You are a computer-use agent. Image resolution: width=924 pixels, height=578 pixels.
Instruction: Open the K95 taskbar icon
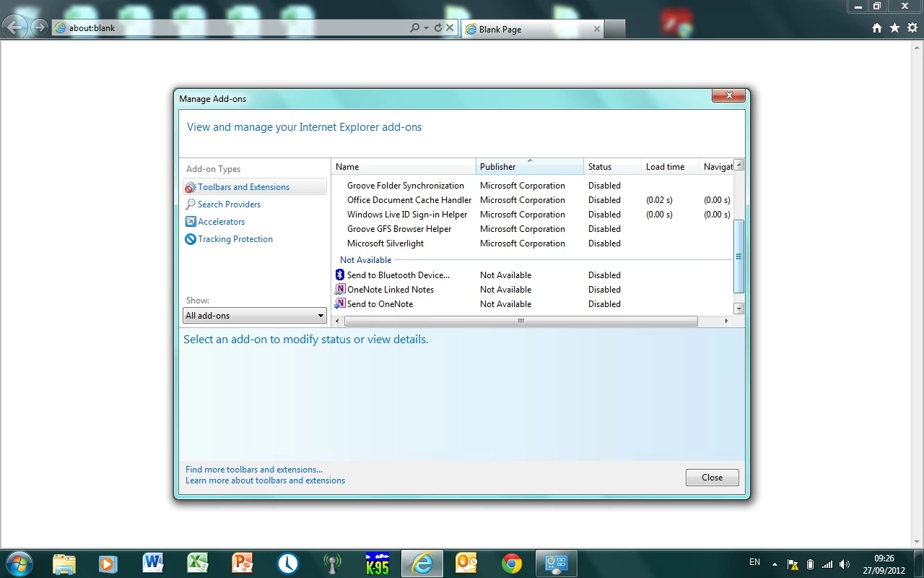377,564
